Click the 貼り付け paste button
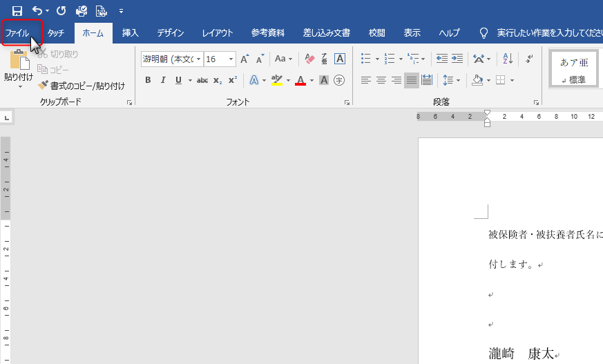Screen dimensions: 603x364 [18, 69]
